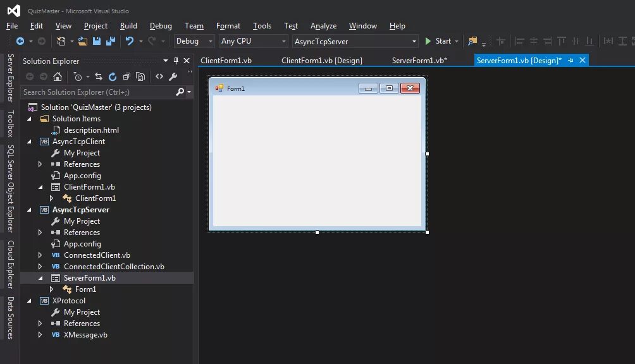The image size is (635, 364).
Task: Click the search magnifier in Solution Explorer
Action: click(180, 92)
